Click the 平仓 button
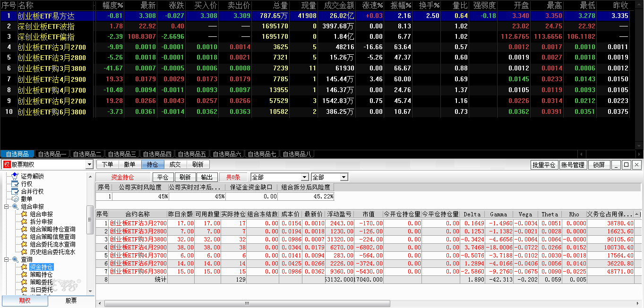This screenshot has width=644, height=308. click(163, 177)
